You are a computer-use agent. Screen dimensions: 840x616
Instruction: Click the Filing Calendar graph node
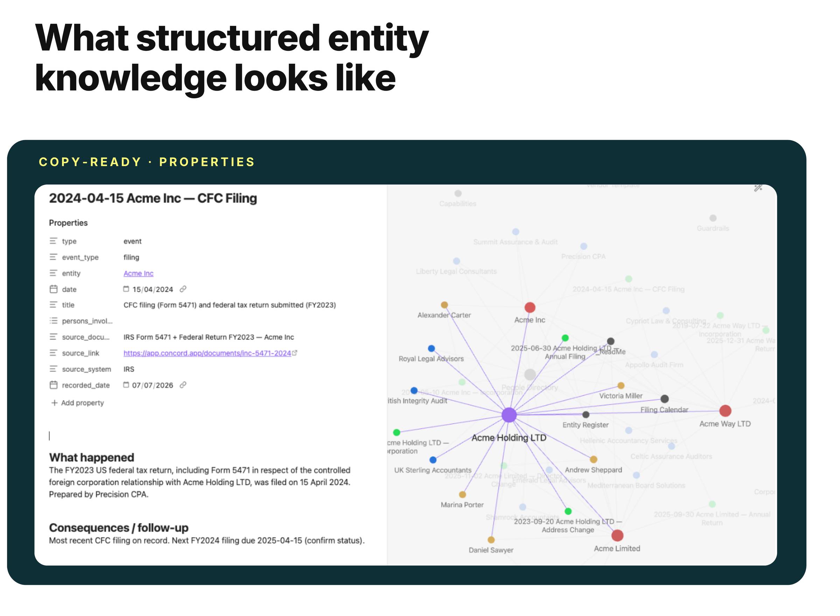tap(664, 399)
